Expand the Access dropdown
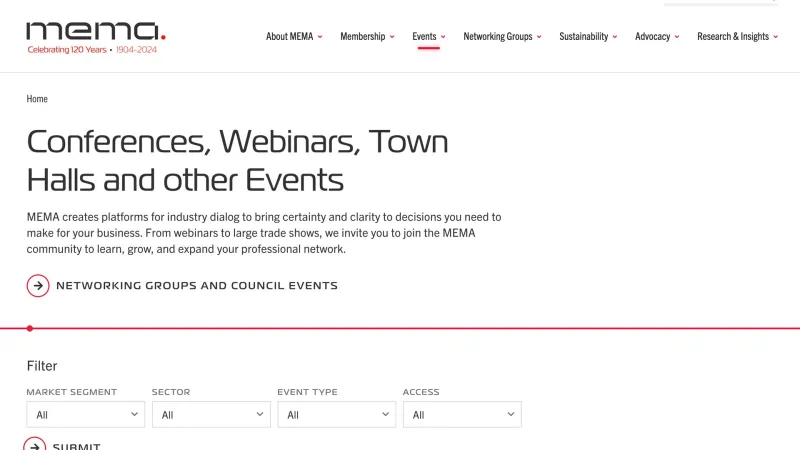This screenshot has height=450, width=800. coord(462,414)
